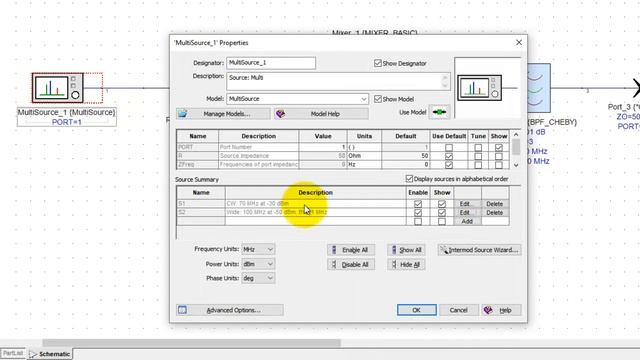Click the MultiSource_1 component symbol on schematic
This screenshot has height=360, width=640.
coord(58,88)
